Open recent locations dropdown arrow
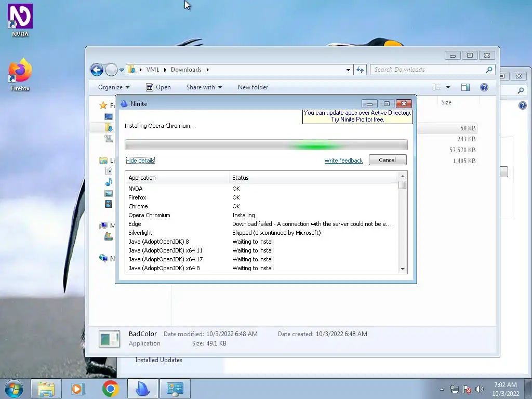 tap(122, 70)
